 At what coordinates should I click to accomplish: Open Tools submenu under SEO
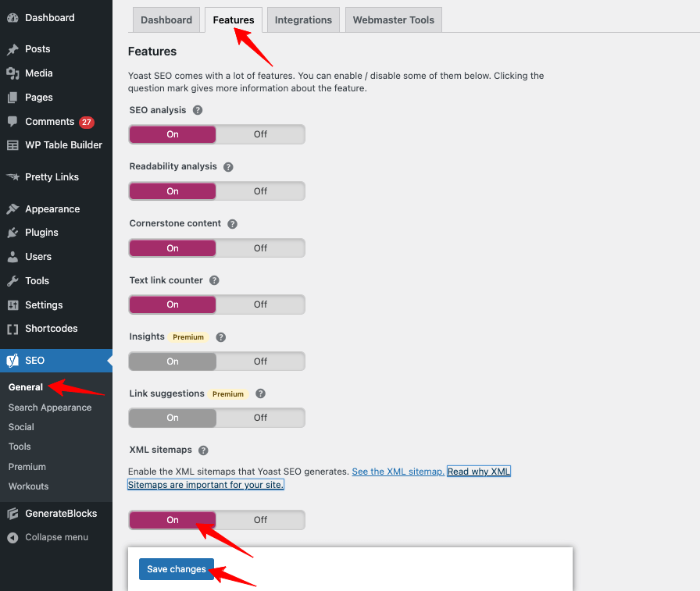click(x=20, y=447)
